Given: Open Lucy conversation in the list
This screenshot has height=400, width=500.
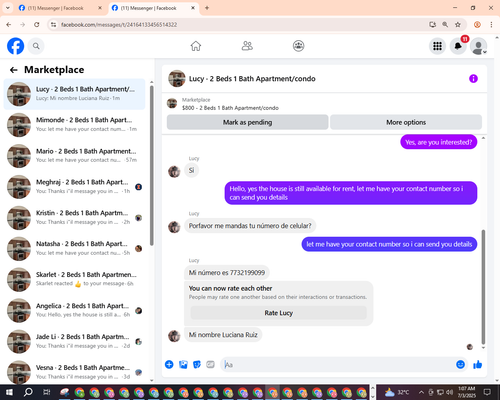Looking at the screenshot, I should pos(74,94).
